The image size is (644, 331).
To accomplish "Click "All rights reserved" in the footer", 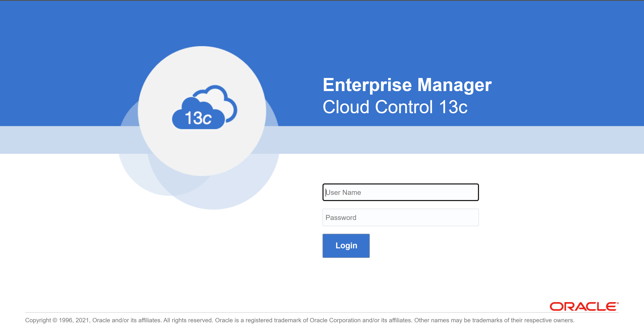I will click(x=188, y=320).
